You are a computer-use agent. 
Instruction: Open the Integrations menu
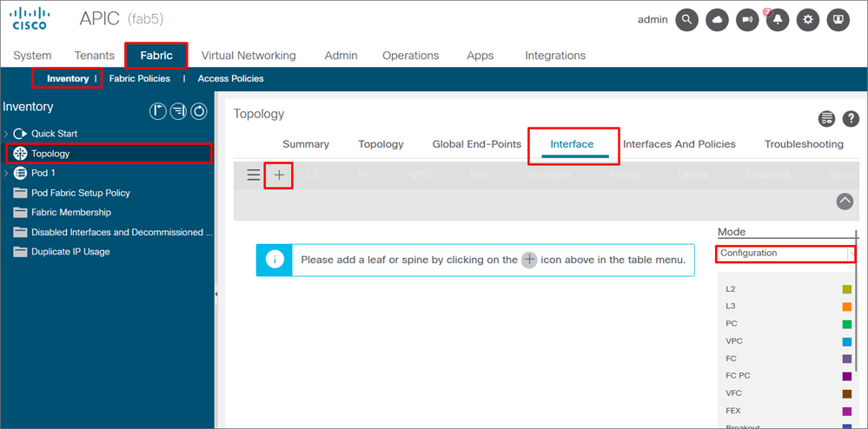pyautogui.click(x=555, y=56)
